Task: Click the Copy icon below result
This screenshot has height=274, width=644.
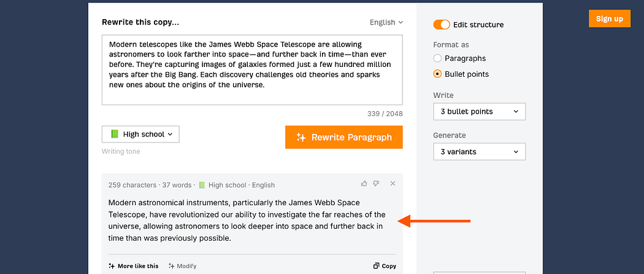Action: coord(376,266)
